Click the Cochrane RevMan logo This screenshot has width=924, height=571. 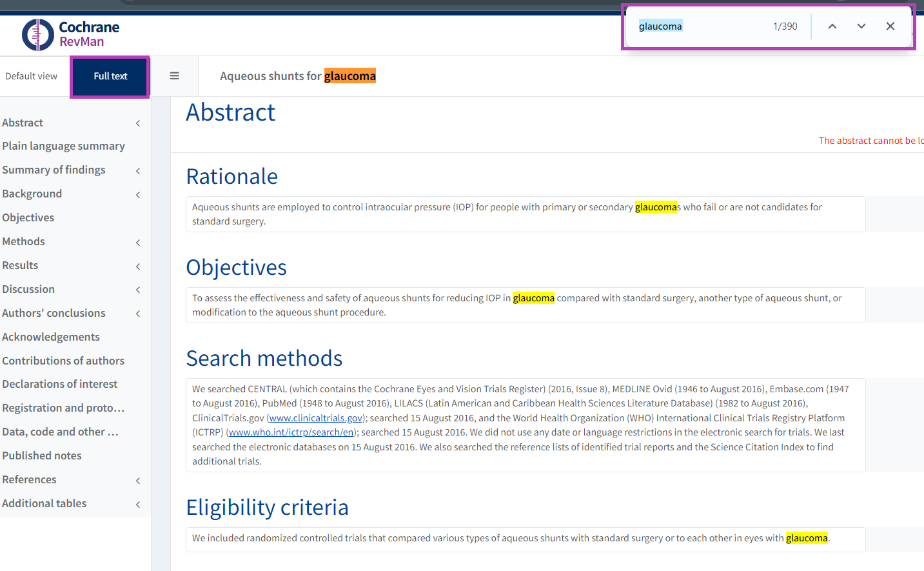[70, 34]
